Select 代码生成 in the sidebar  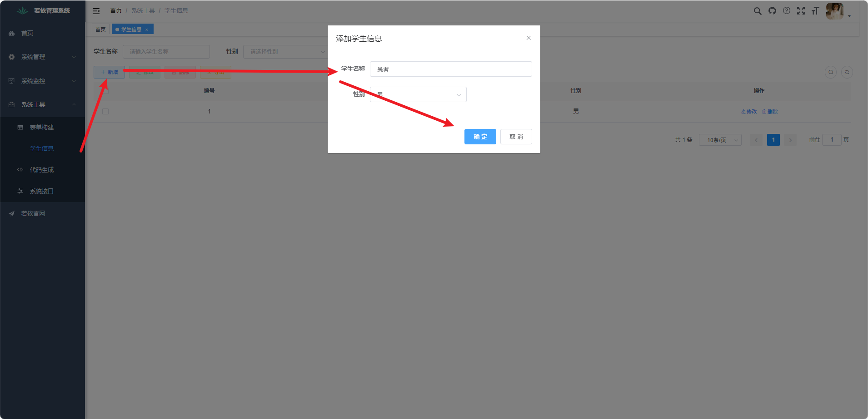[42, 170]
